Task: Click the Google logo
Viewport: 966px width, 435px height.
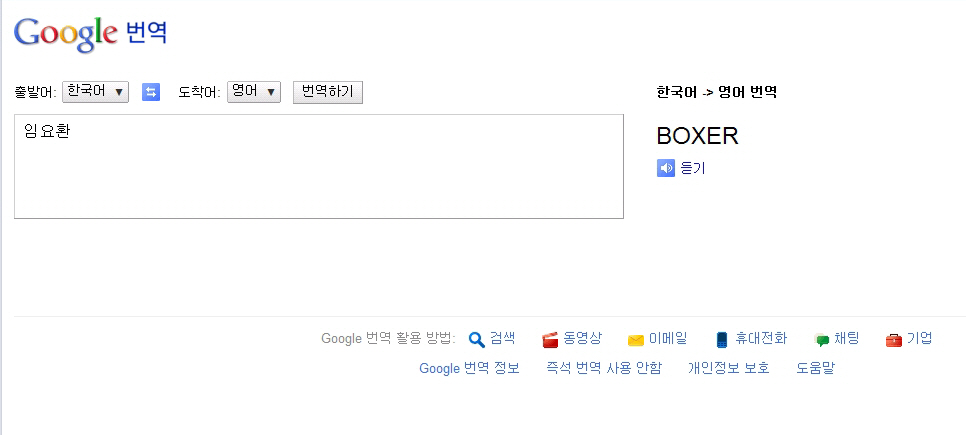Action: click(x=65, y=35)
